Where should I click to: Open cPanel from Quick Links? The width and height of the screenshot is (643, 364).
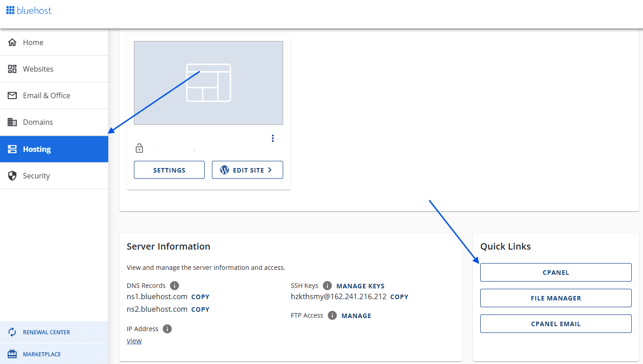pos(556,273)
